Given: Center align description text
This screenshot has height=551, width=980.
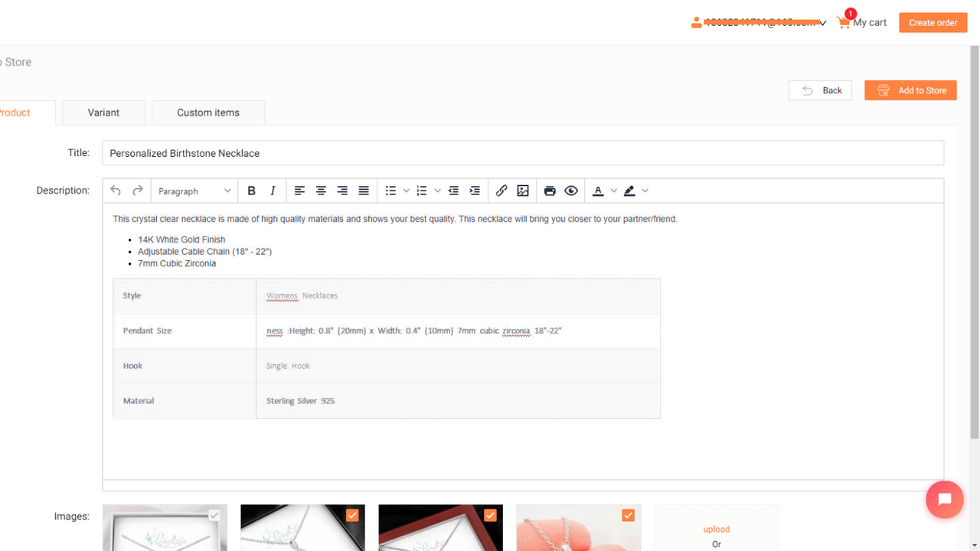Looking at the screenshot, I should [321, 191].
